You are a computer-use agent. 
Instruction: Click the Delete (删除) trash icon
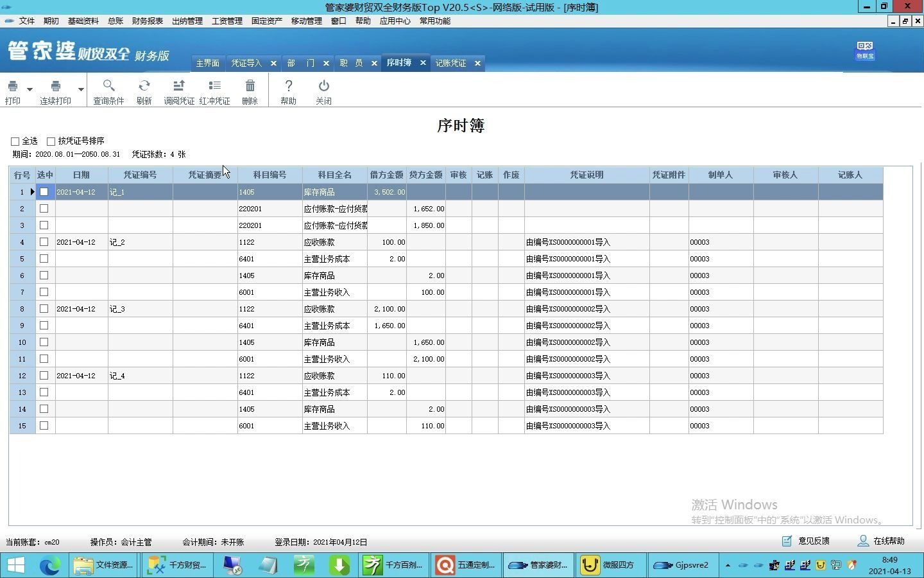click(x=250, y=85)
